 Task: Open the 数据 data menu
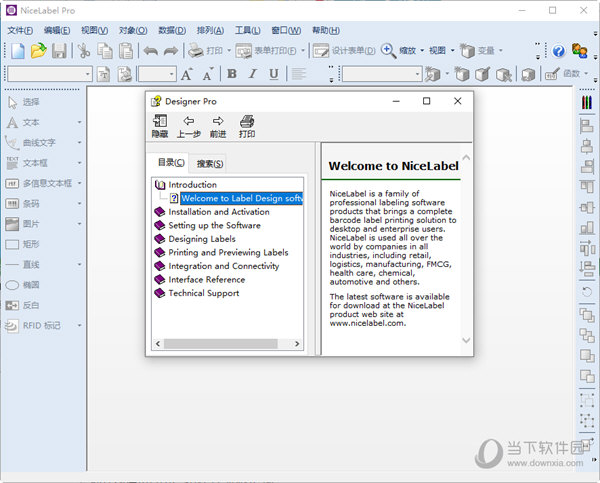click(172, 31)
